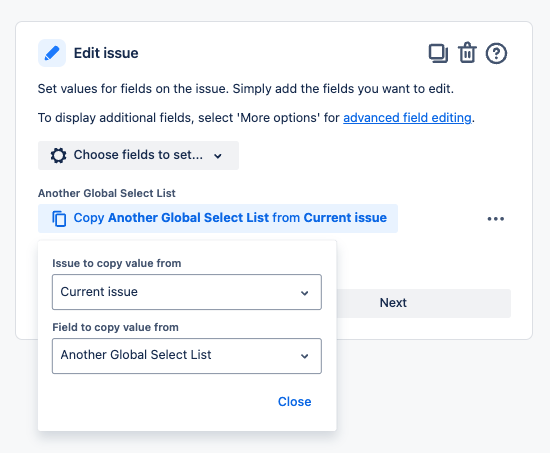Click the arrow in Another Global Select List dropdown

304,356
